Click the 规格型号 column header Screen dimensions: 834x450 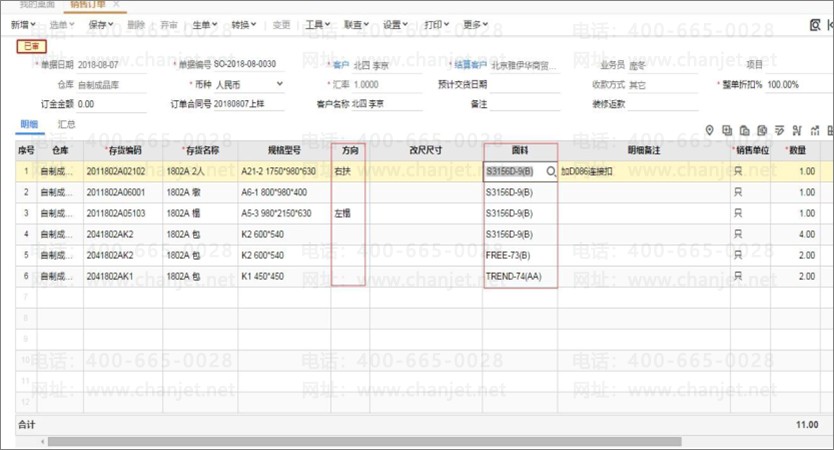[x=284, y=151]
